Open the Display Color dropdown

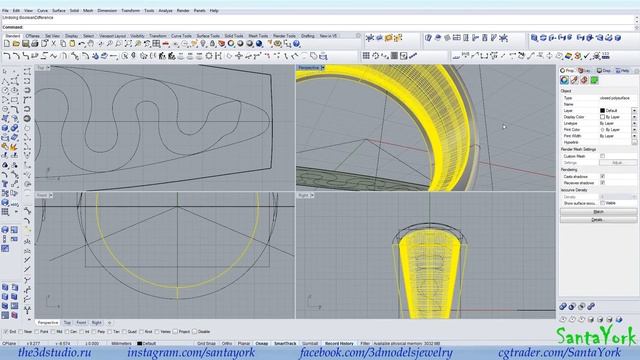634,117
